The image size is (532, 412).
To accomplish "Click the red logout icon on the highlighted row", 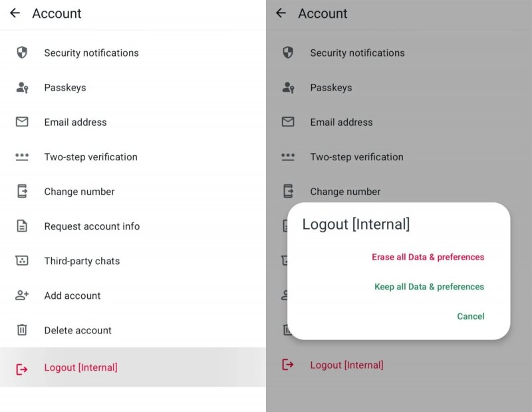I will click(22, 368).
